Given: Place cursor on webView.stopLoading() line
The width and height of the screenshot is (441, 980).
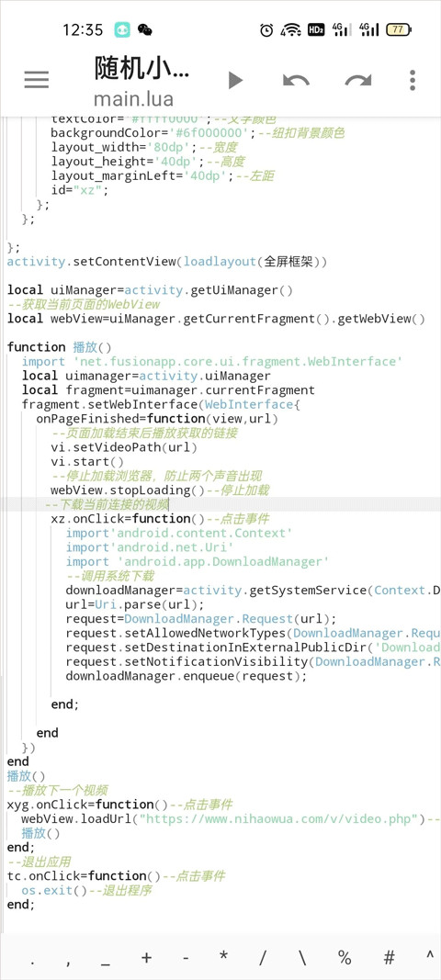Looking at the screenshot, I should 128,490.
